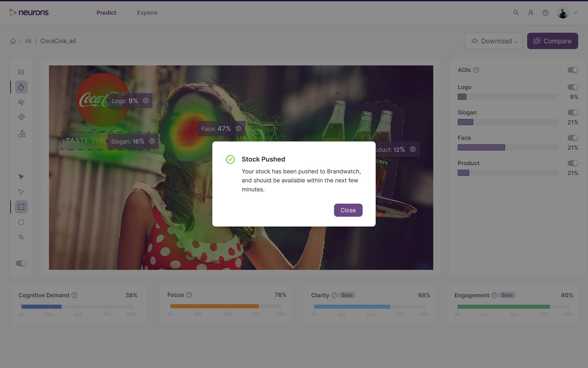Click the Cognitive Demand progress bar

(77, 306)
